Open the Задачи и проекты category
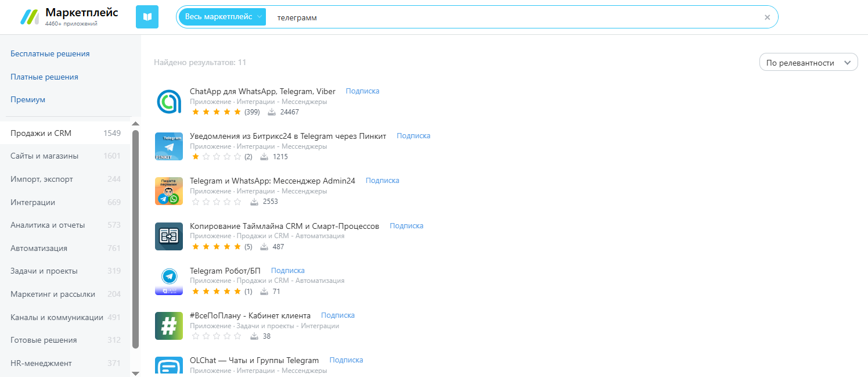Screen dimensions: 868x377 pyautogui.click(x=66, y=271)
